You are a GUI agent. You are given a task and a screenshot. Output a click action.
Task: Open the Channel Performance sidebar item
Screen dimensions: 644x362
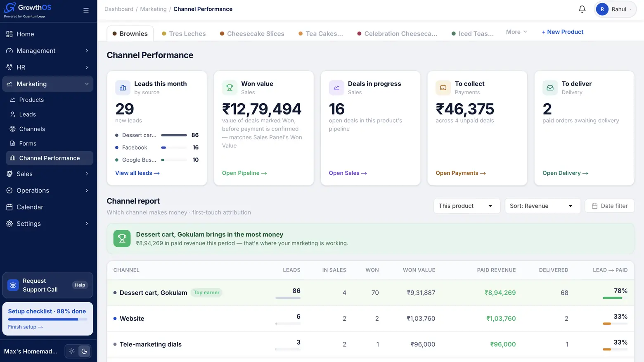pyautogui.click(x=50, y=158)
